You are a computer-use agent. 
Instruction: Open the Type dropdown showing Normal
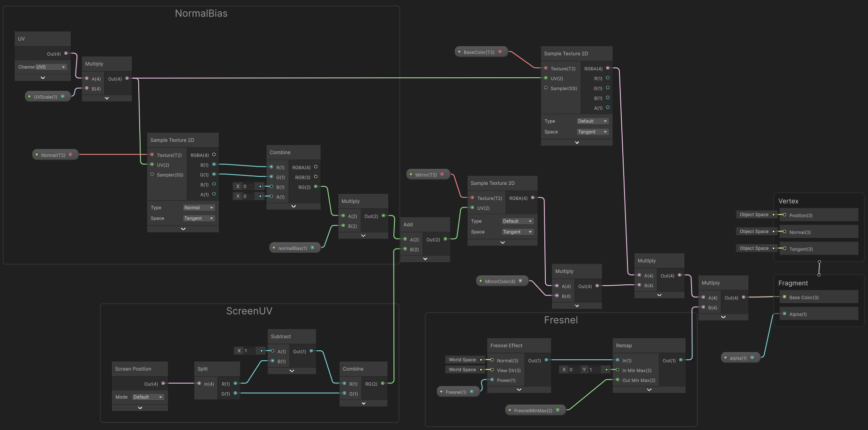tap(199, 207)
